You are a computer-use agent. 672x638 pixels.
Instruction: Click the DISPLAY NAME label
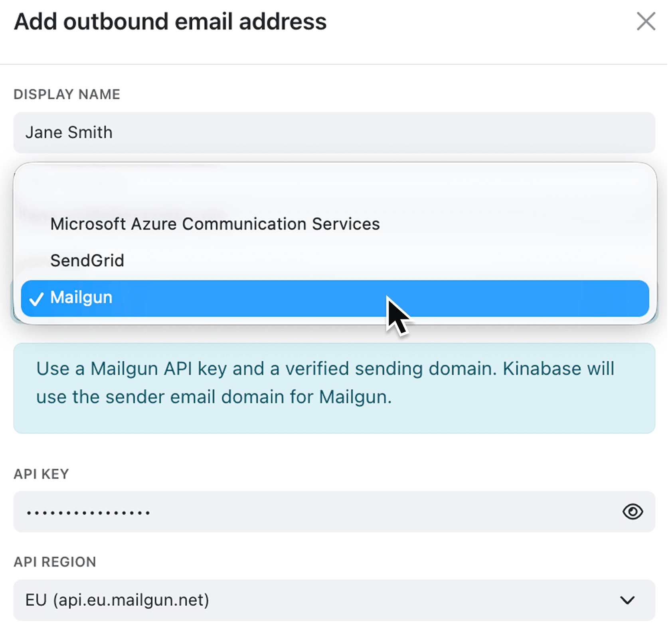(67, 95)
